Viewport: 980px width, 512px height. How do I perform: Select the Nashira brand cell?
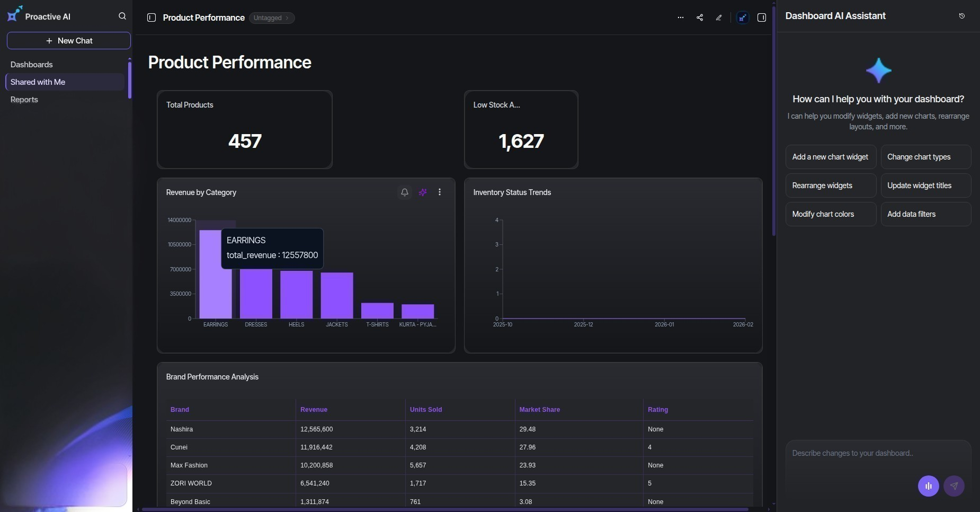click(x=231, y=429)
